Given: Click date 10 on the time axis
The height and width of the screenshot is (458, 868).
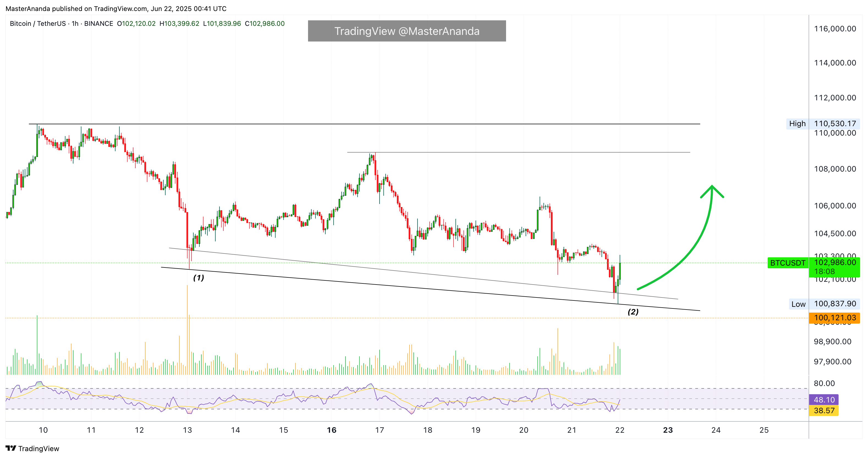Looking at the screenshot, I should (x=43, y=430).
